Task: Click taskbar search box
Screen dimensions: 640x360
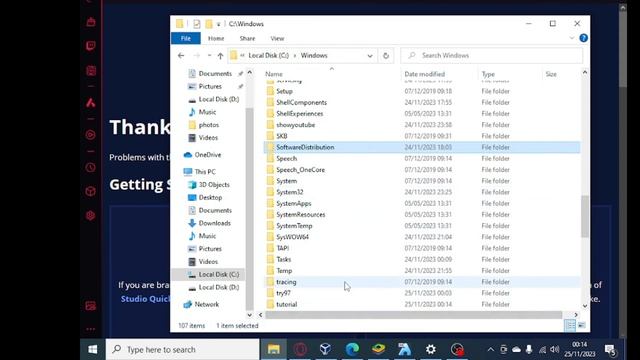Action: (x=182, y=349)
